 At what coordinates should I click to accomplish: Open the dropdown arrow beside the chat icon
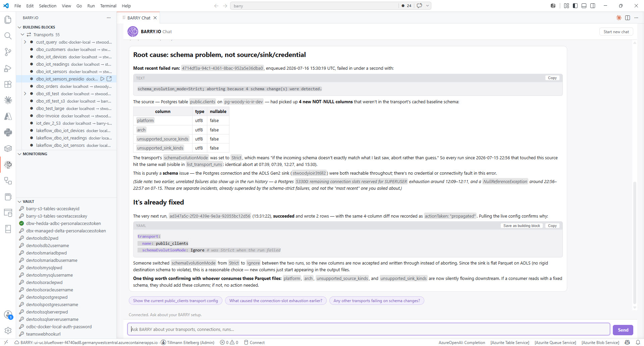point(427,6)
